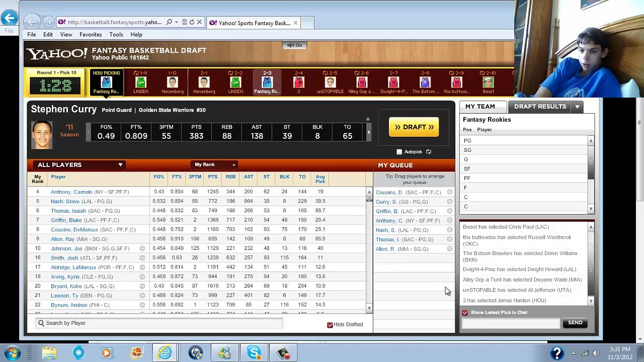Open the HP icon in the taskbar

coord(196,353)
